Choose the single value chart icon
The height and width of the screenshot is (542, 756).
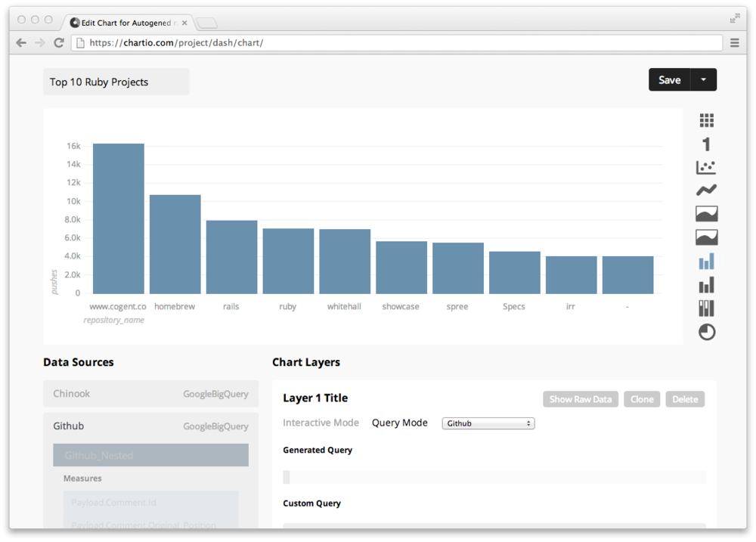click(x=706, y=144)
